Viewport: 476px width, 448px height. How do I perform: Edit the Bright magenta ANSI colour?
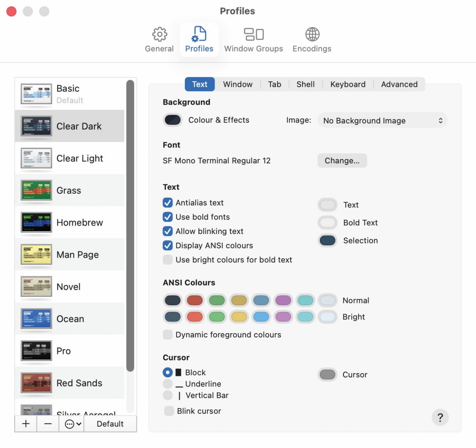pos(283,316)
